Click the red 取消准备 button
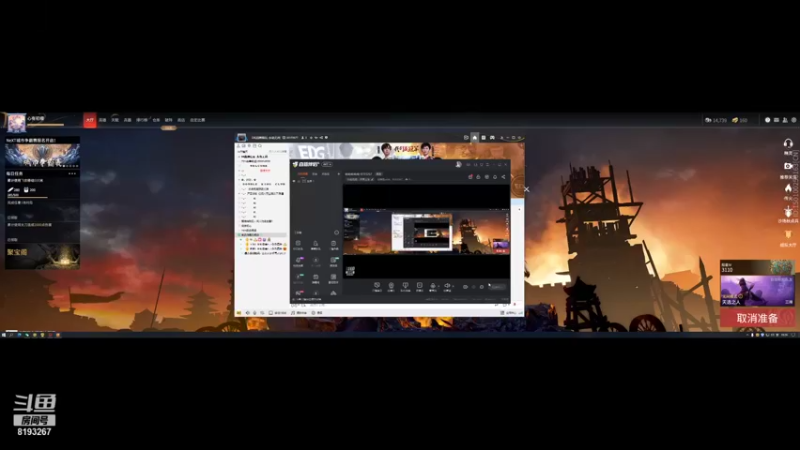The height and width of the screenshot is (450, 800). [x=757, y=318]
